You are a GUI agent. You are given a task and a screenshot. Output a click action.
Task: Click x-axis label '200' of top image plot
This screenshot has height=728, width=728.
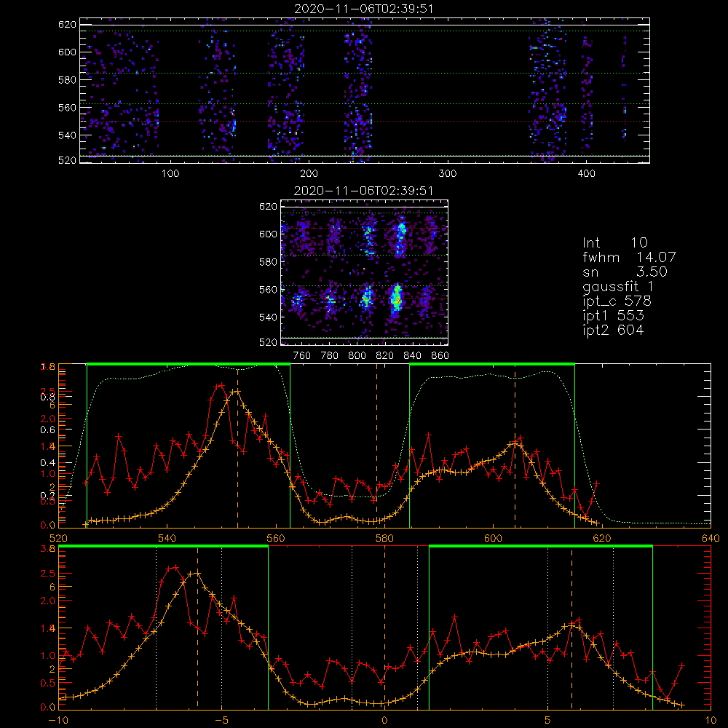tap(309, 174)
